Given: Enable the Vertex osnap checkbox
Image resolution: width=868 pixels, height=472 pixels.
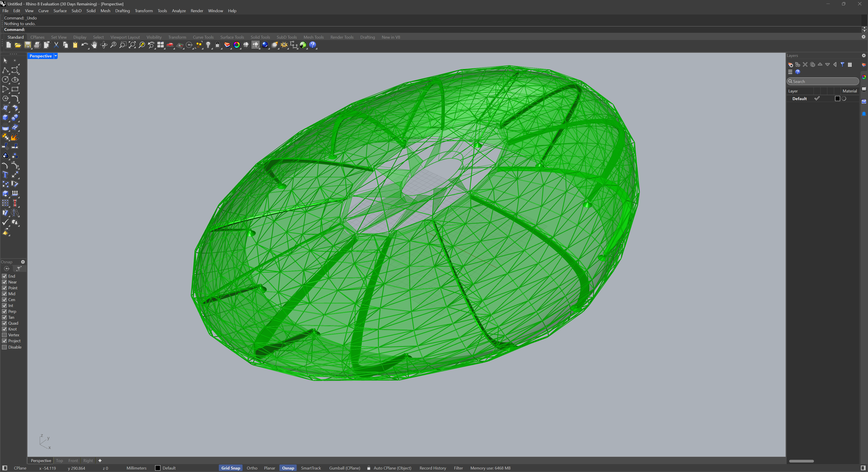Looking at the screenshot, I should point(4,335).
